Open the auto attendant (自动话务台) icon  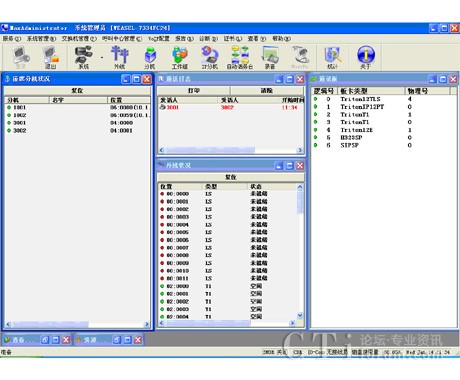click(x=240, y=57)
